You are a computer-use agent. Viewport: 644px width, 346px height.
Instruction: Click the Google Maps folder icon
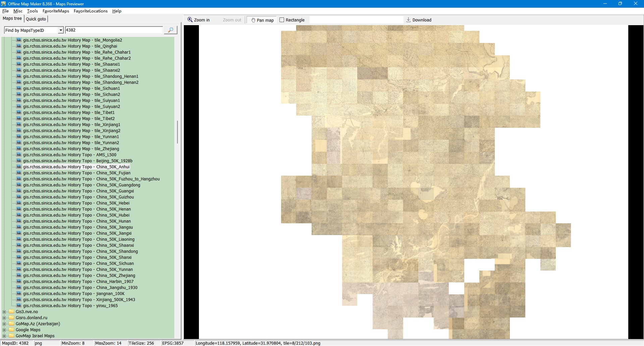[11, 330]
